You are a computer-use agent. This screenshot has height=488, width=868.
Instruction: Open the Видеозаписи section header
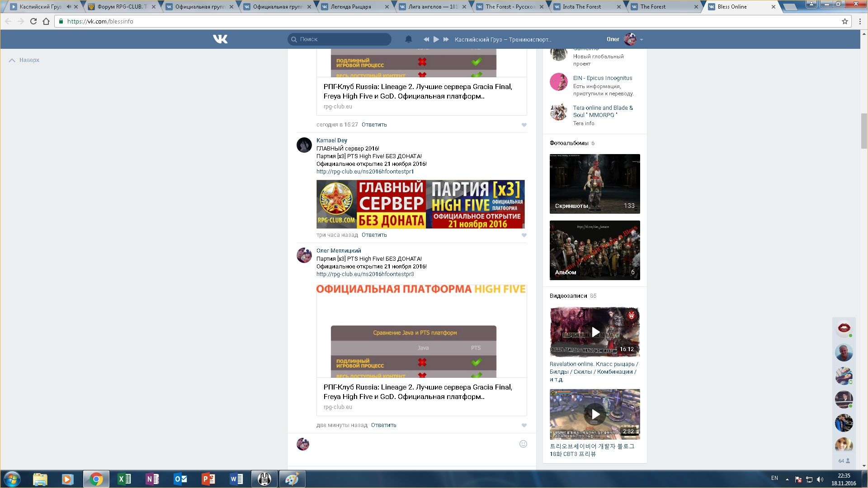[568, 296]
